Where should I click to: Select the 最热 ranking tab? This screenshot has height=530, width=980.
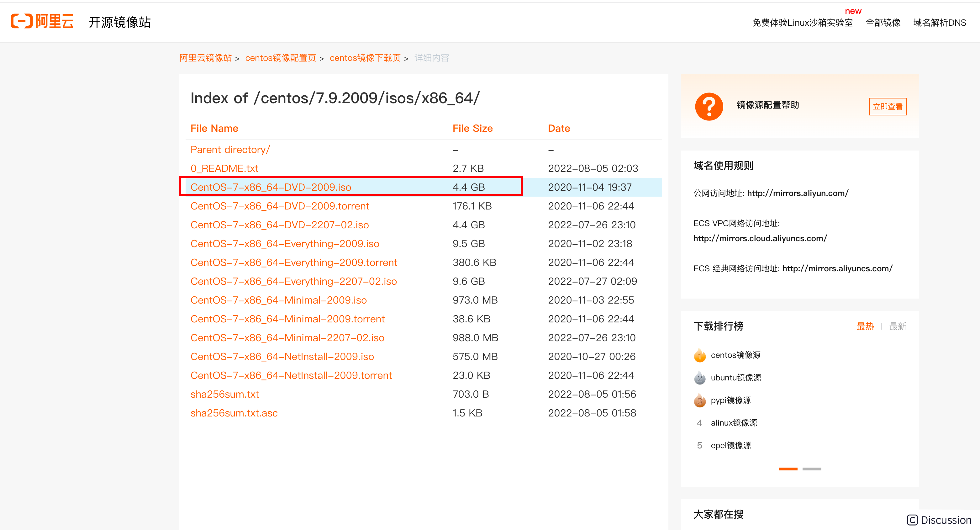click(865, 326)
